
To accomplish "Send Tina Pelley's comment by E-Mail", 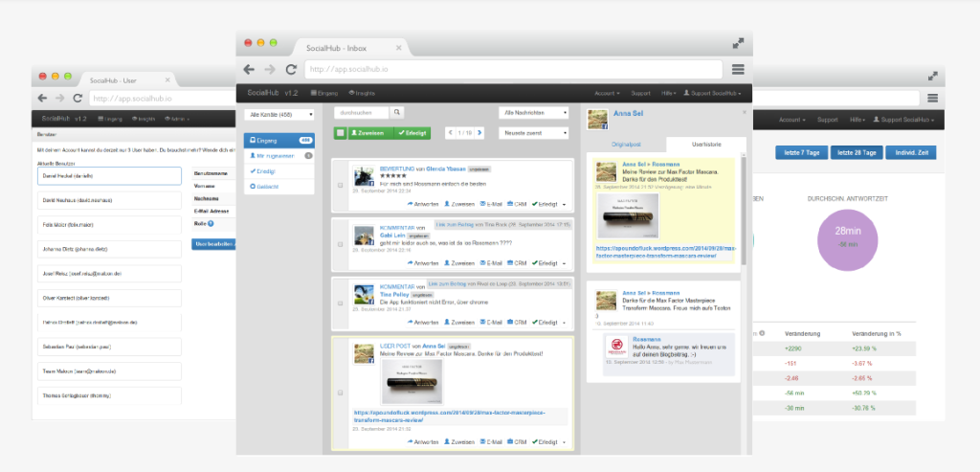I will tap(491, 322).
